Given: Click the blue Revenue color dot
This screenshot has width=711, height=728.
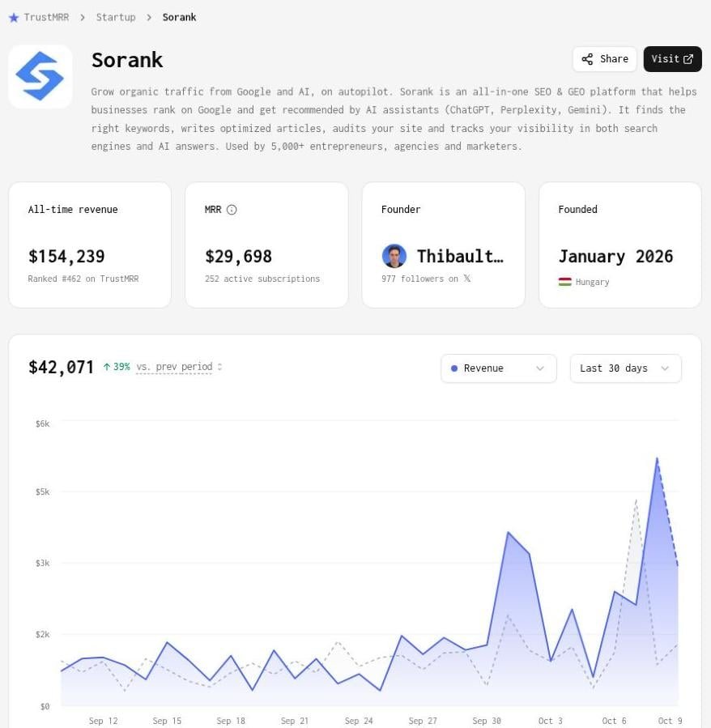Looking at the screenshot, I should click(454, 368).
